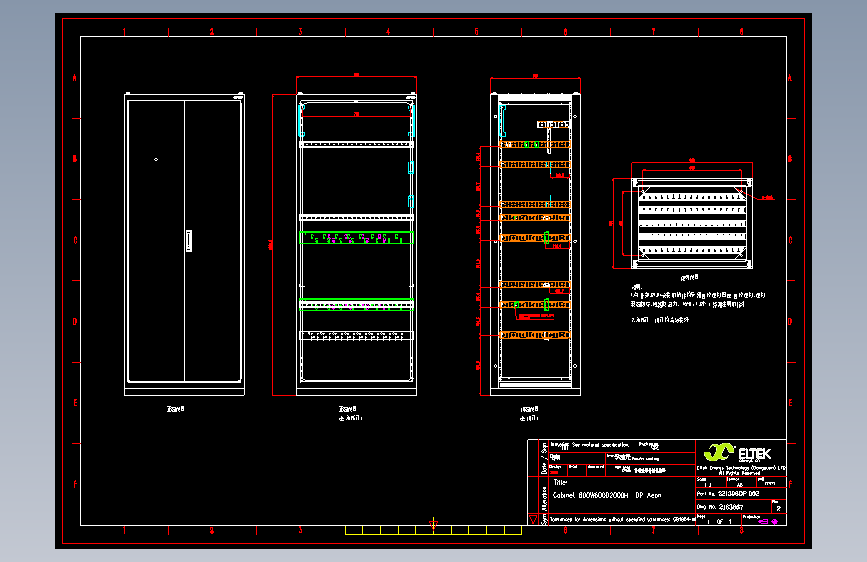Select the vertical 'Alteration' label in title block

[x=544, y=498]
